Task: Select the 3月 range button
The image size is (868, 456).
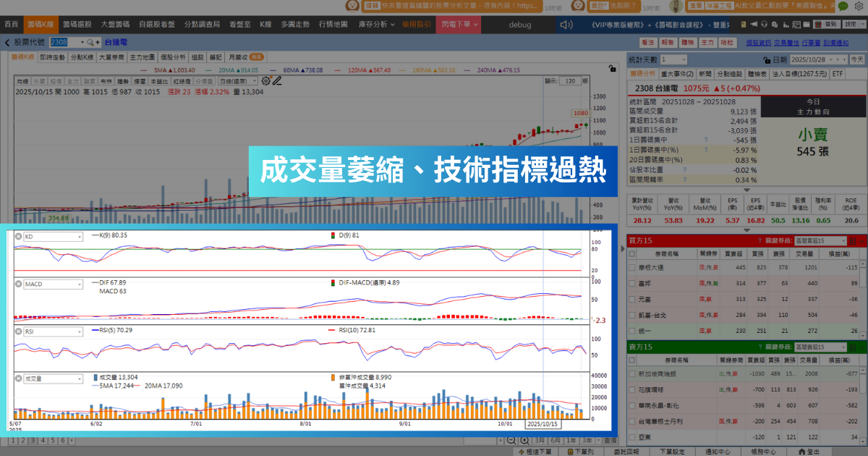Action: 540,440
